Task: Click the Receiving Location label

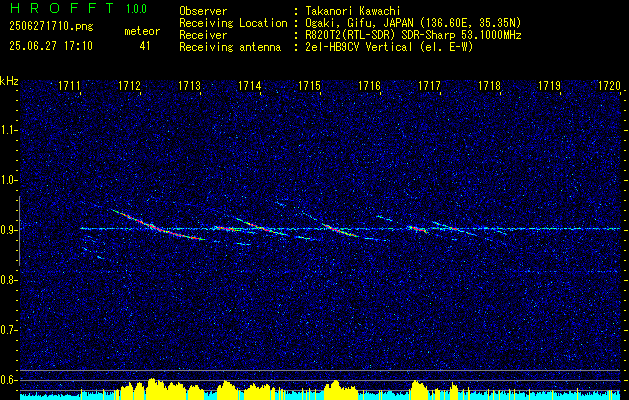Action: [233, 23]
